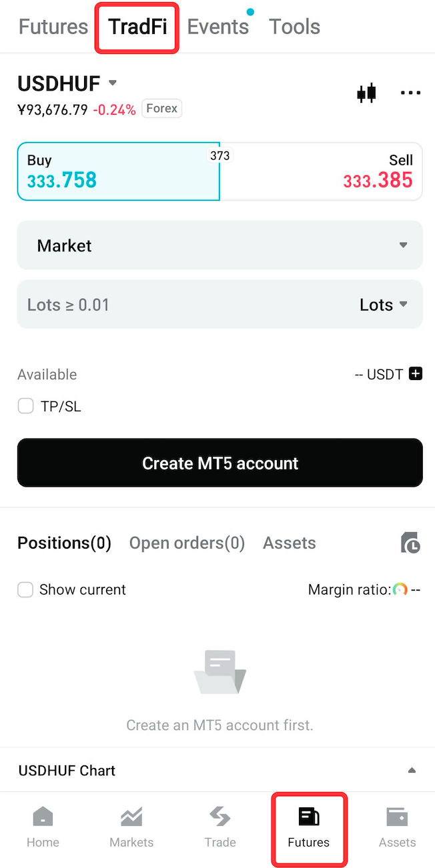Image resolution: width=435 pixels, height=868 pixels.
Task: Navigate to Home via the house icon
Action: pos(43,827)
